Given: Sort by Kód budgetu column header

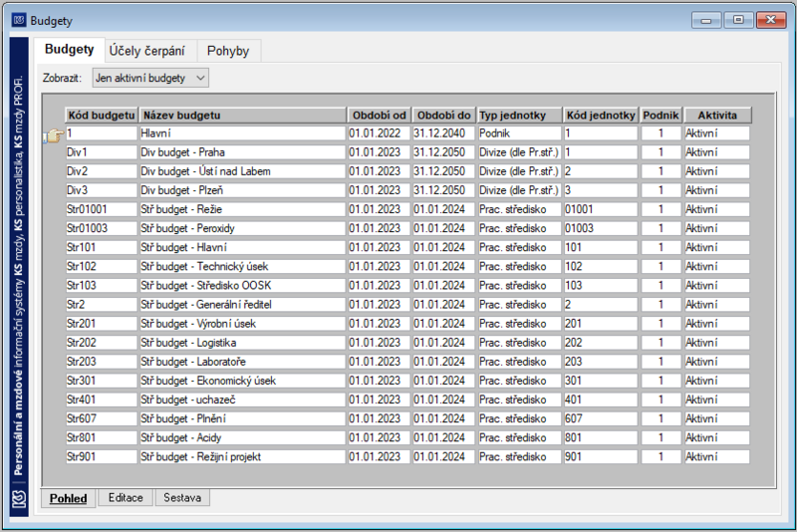Looking at the screenshot, I should point(102,116).
